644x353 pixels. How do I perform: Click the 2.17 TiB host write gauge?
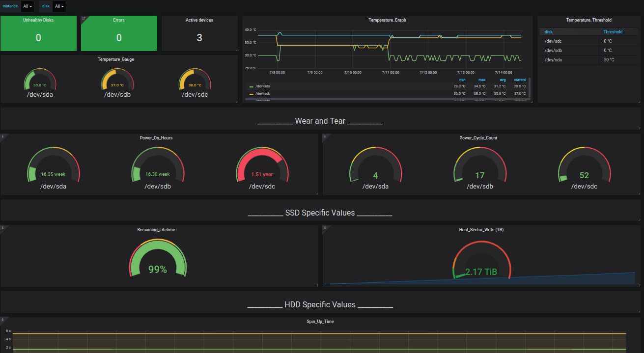481,260
